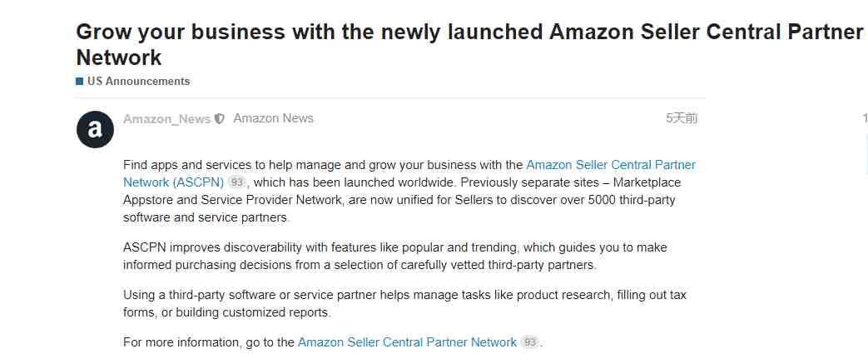This screenshot has height=364, width=868.
Task: Click the moderator shield icon beside Amazon_News
Action: click(219, 118)
